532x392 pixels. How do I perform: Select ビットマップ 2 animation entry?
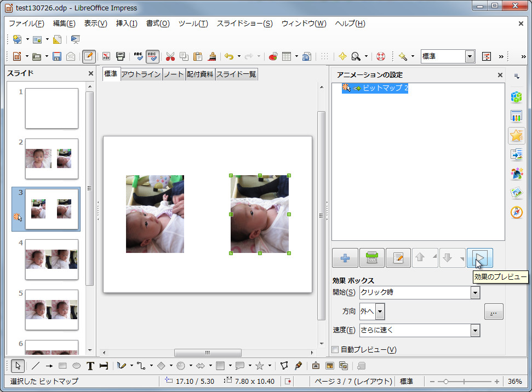click(375, 88)
